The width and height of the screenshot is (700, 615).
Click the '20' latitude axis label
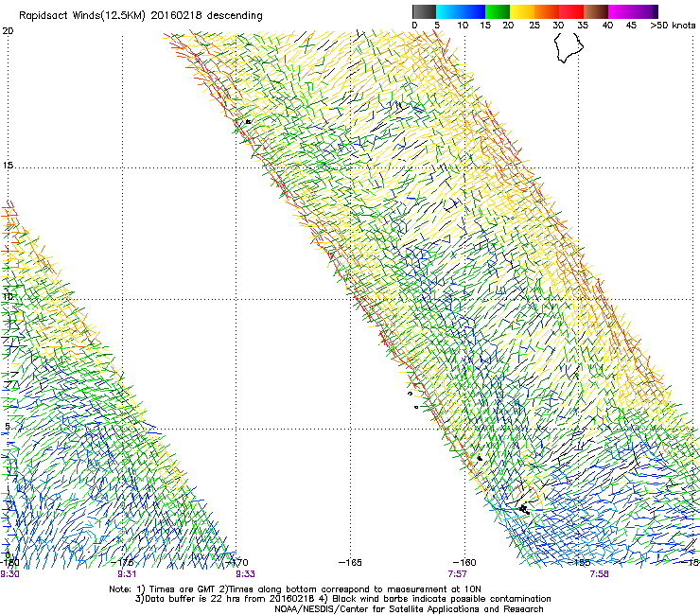point(8,31)
